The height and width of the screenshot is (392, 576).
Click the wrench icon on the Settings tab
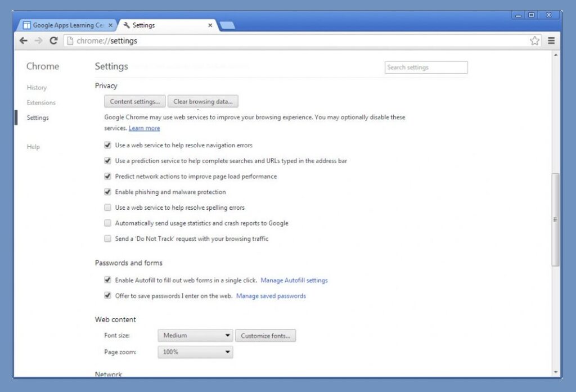127,25
